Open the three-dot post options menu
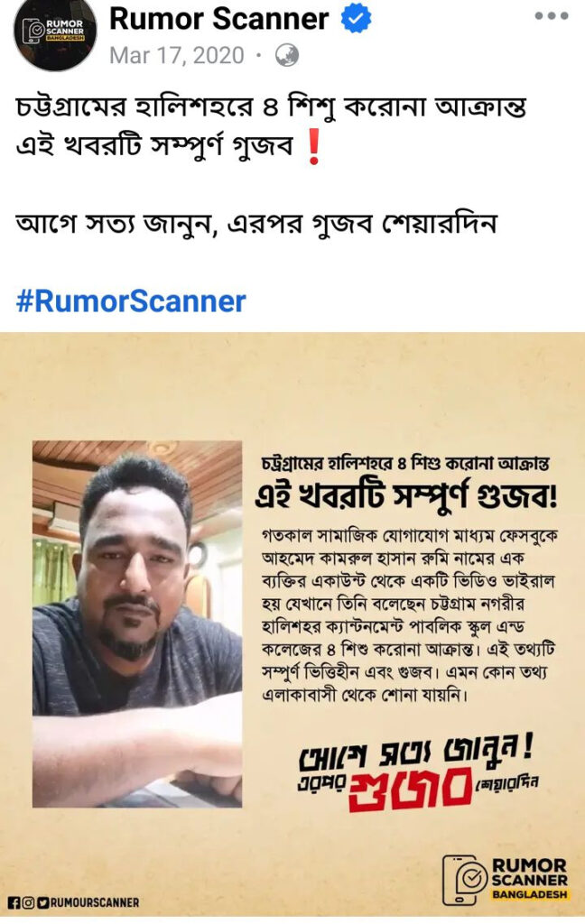Image resolution: width=585 pixels, height=924 pixels. click(552, 16)
